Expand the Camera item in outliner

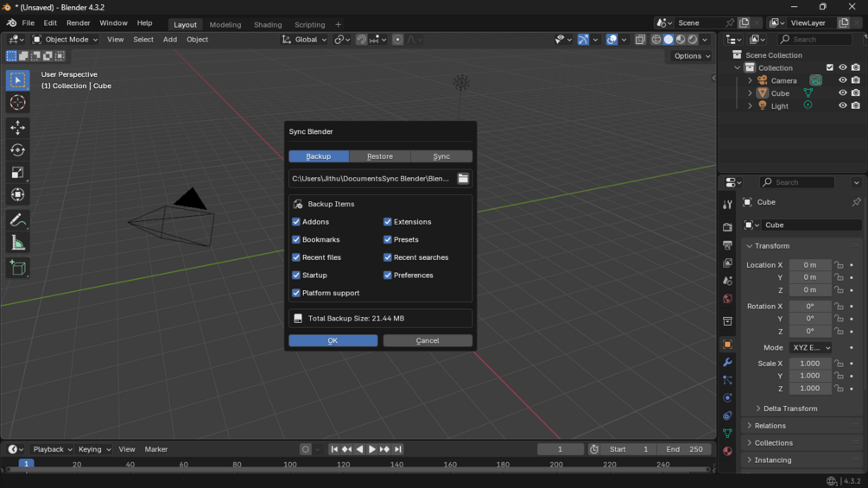pos(750,80)
